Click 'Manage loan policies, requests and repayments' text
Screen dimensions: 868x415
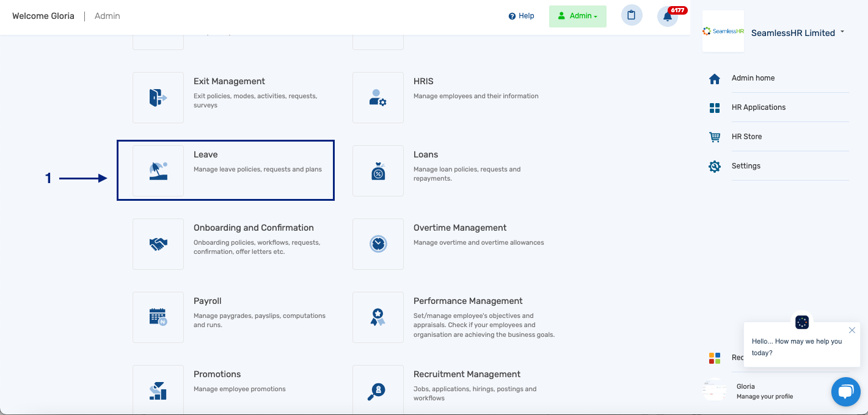[x=467, y=174]
